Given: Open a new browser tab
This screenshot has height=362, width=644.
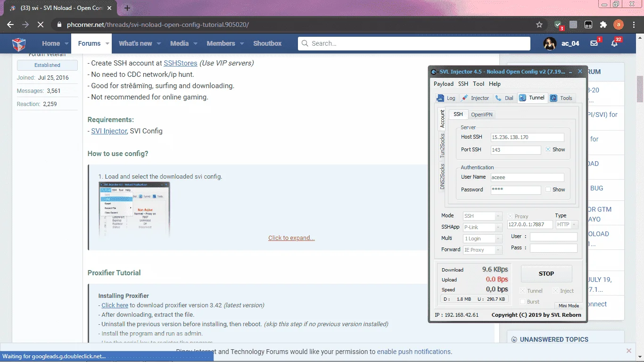Looking at the screenshot, I should [127, 8].
